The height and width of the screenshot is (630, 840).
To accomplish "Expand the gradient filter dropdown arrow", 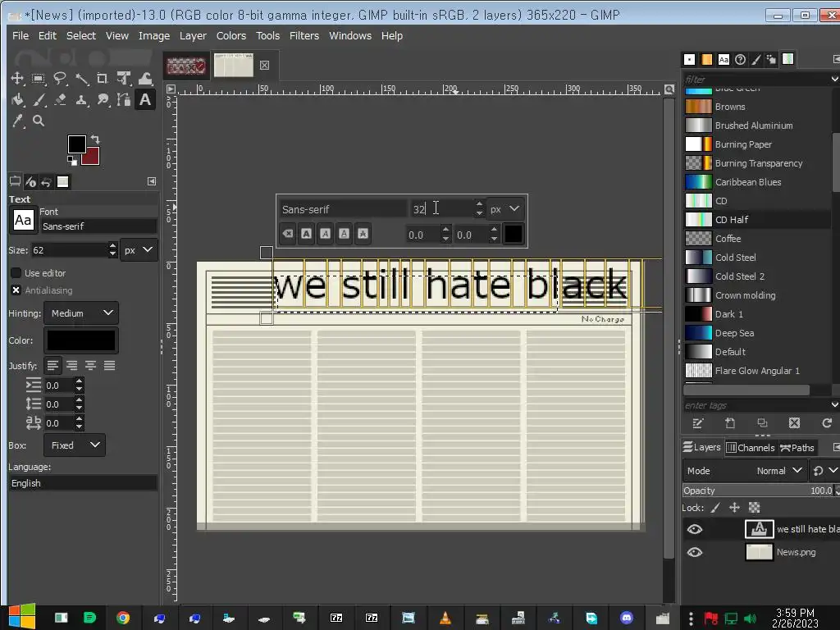I will 834,80.
